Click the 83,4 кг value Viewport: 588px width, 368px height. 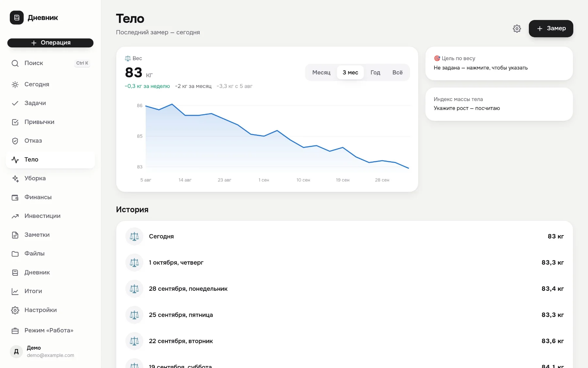[552, 289]
